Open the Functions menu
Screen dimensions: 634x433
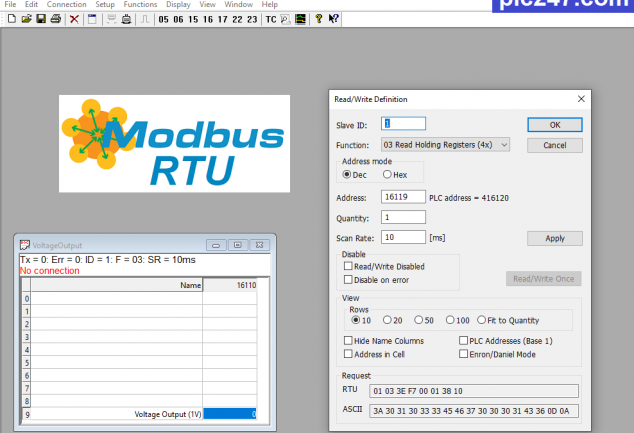(140, 4)
